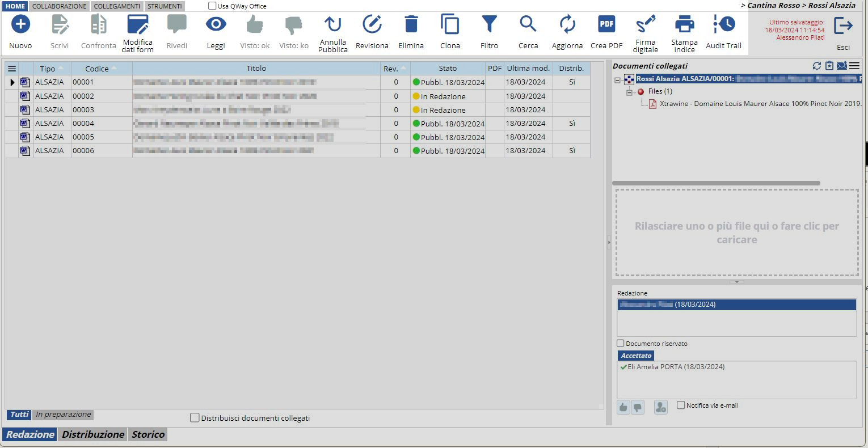Image resolution: width=868 pixels, height=448 pixels.
Task: Click the Clona duplicate icon
Action: click(450, 25)
